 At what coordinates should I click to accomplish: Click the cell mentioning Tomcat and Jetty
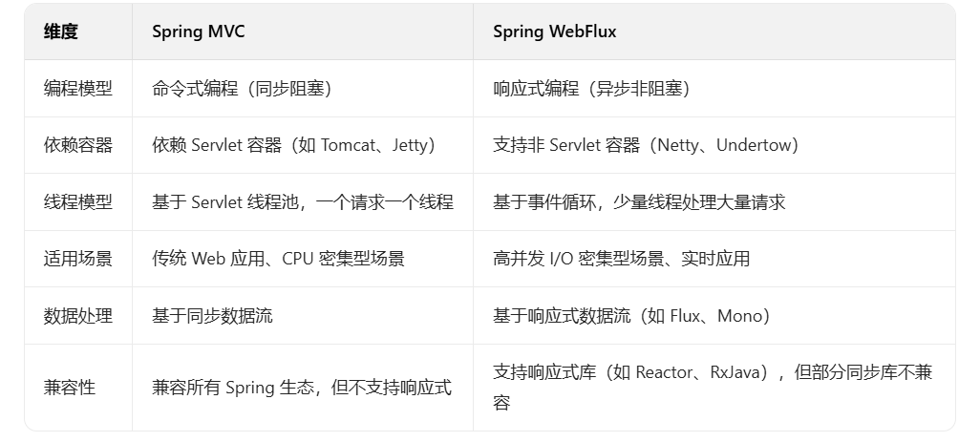293,145
